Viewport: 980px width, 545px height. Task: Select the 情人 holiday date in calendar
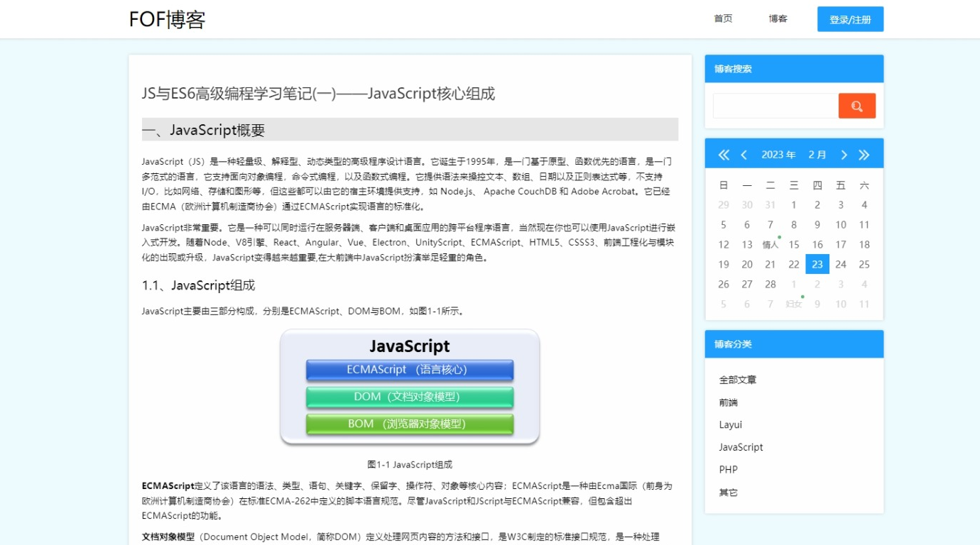pyautogui.click(x=771, y=244)
